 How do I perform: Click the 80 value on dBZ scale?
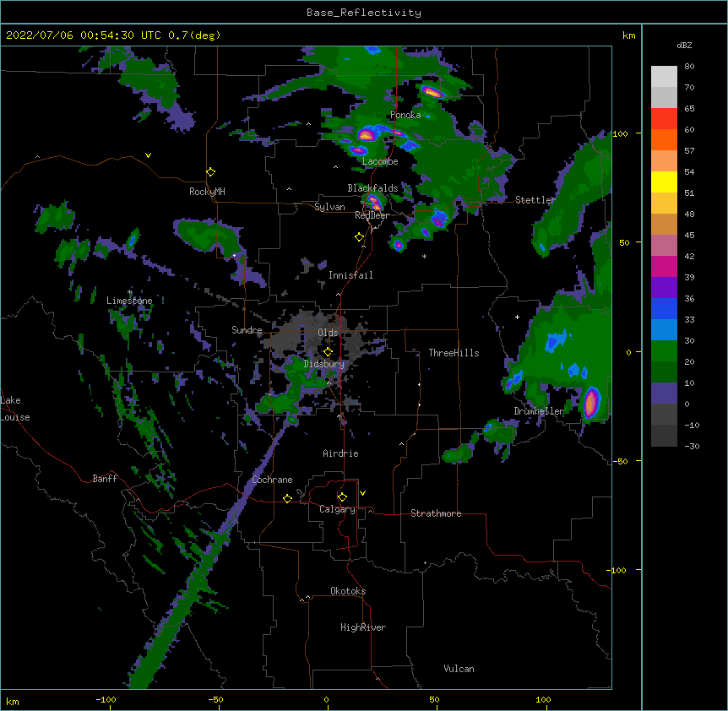689,67
